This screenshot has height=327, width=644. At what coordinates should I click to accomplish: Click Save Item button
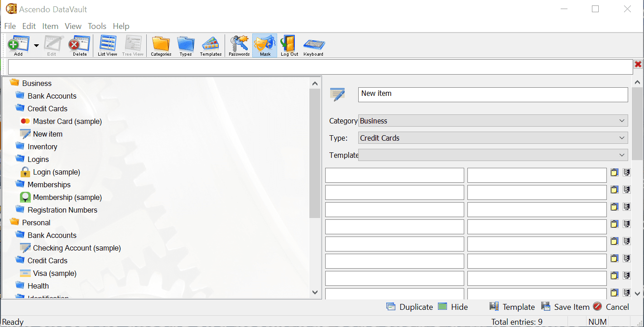coord(565,307)
